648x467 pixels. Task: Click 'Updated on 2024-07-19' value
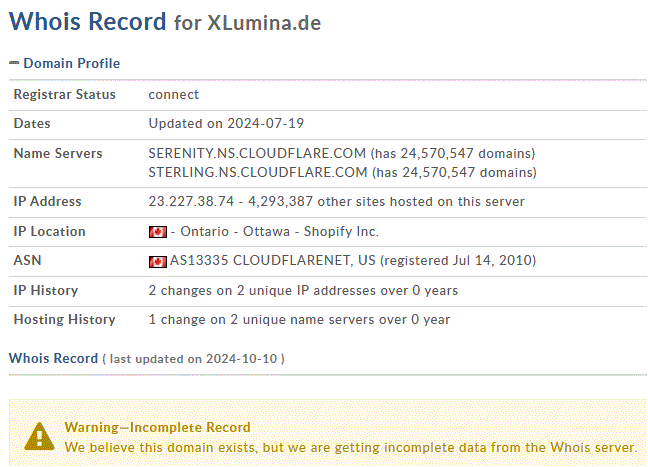click(226, 124)
